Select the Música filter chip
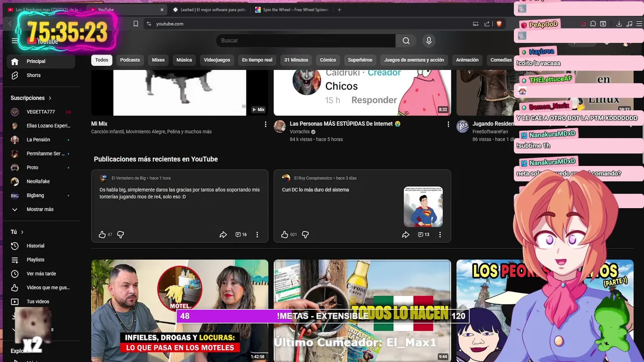This screenshot has height=362, width=644. [x=184, y=60]
